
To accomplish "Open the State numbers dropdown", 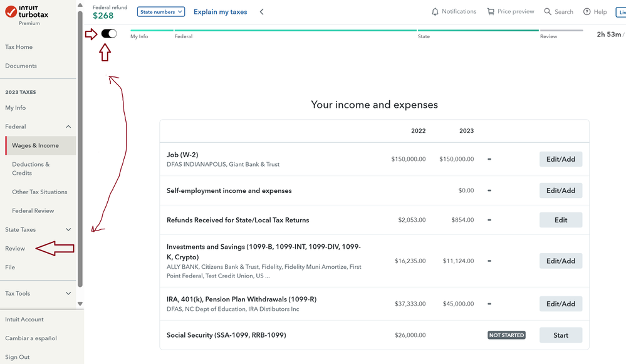I will 161,12.
